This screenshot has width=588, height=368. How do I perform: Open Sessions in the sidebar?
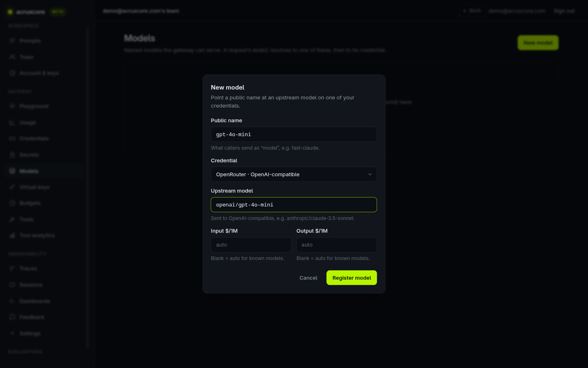(x=45, y=285)
